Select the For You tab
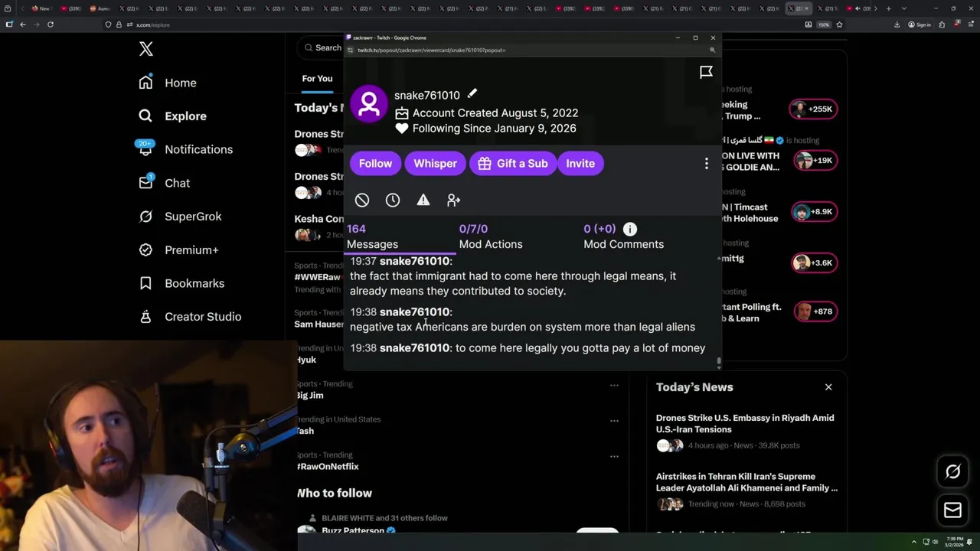The width and height of the screenshot is (980, 551). pos(317,78)
